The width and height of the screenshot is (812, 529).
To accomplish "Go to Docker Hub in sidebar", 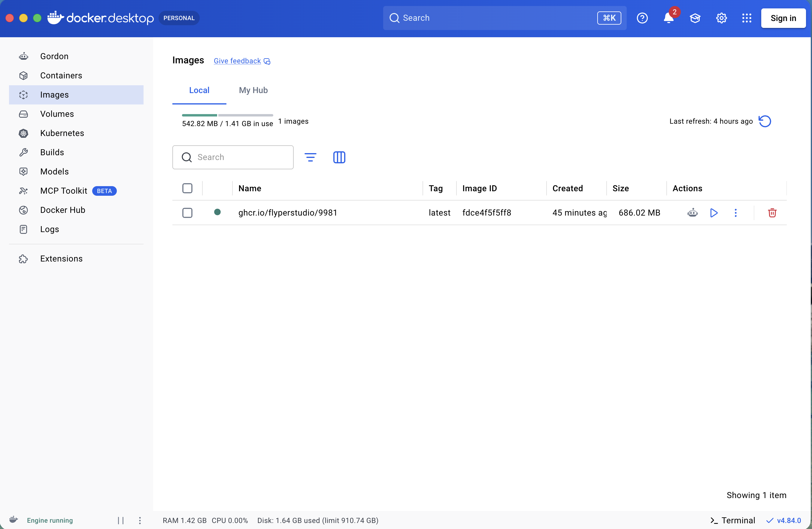I will pos(76,210).
